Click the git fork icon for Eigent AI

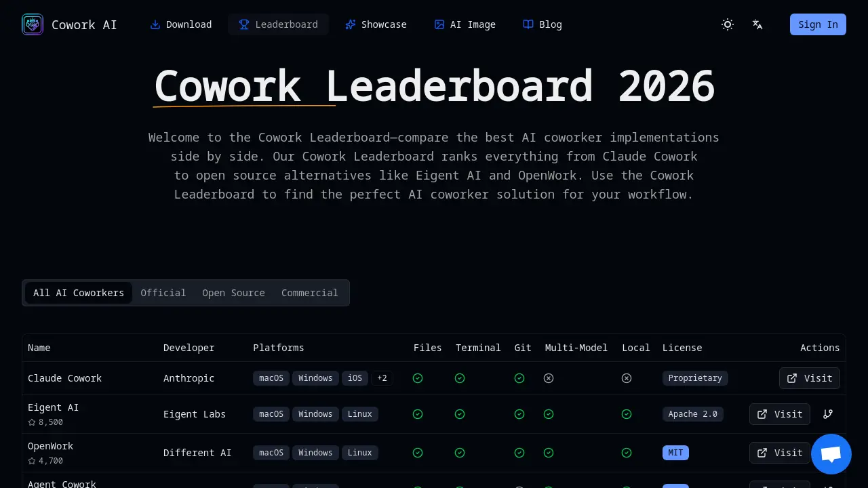(828, 414)
